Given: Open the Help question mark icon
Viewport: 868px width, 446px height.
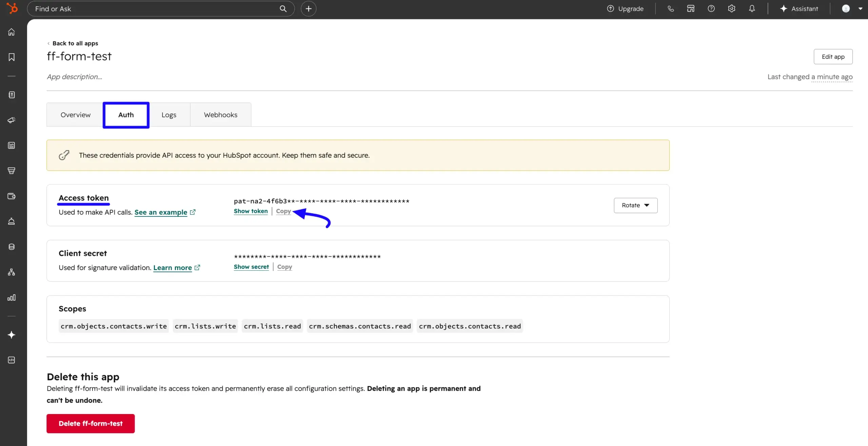Looking at the screenshot, I should point(711,9).
